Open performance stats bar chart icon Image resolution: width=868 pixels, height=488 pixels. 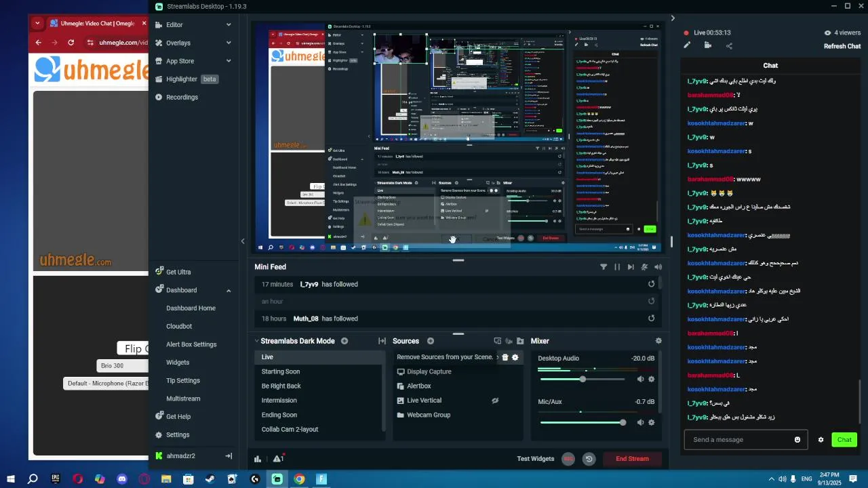pyautogui.click(x=258, y=459)
